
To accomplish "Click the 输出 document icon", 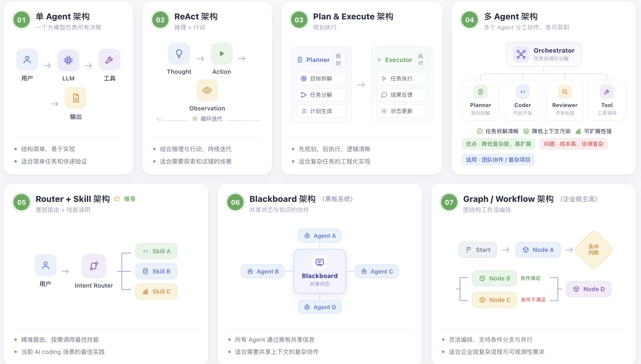I will point(76,98).
